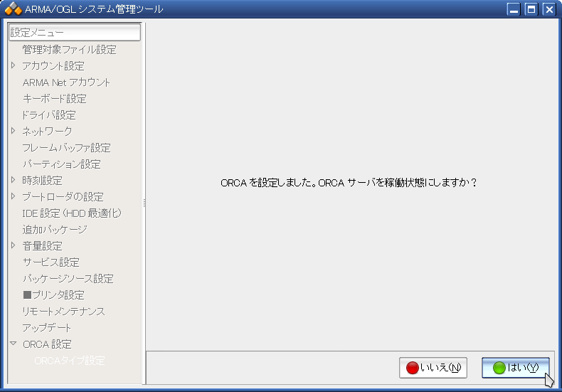Image resolution: width=562 pixels, height=392 pixels.
Task: Expand the ネットワーク tree node
Action: (13, 131)
